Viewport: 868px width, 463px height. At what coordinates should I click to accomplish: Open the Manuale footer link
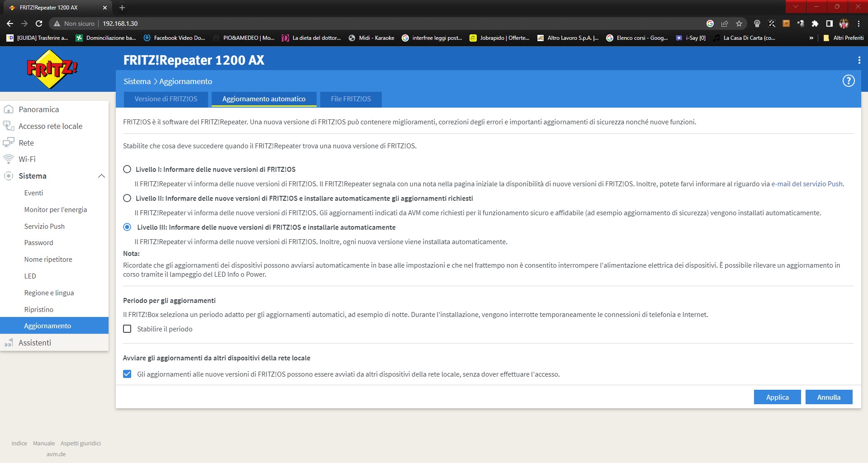44,443
